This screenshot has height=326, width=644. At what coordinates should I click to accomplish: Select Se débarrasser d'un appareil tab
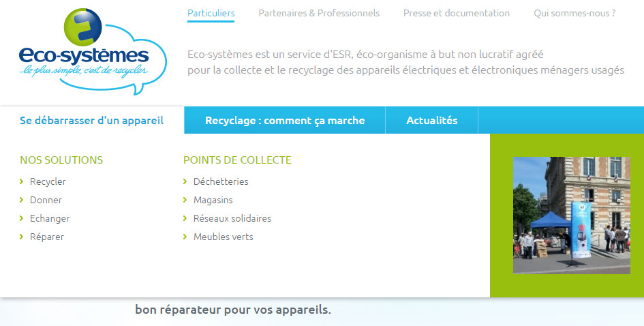coord(92,121)
